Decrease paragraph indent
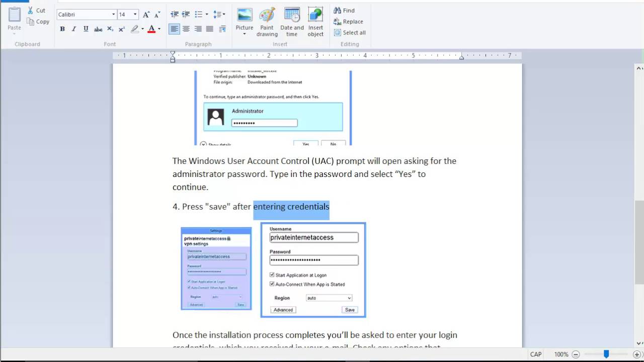The width and height of the screenshot is (644, 362). (x=175, y=15)
